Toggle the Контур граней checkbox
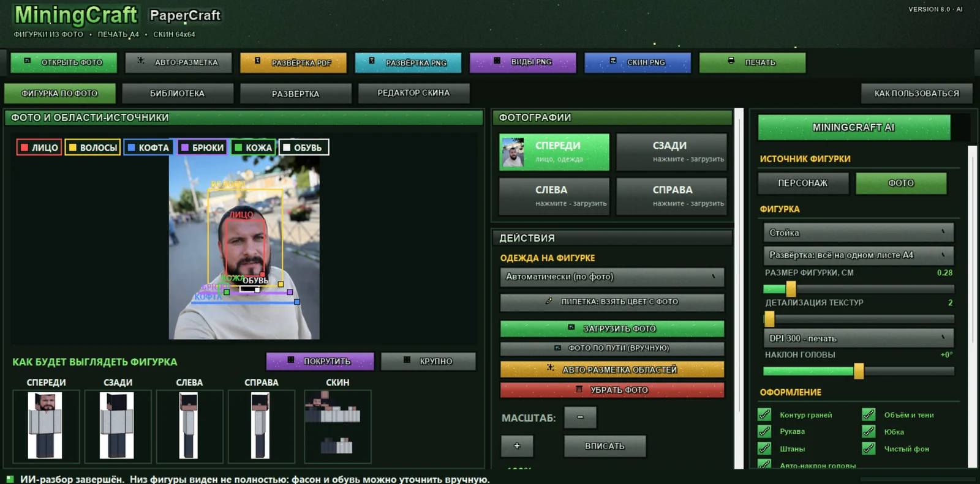 [x=764, y=415]
